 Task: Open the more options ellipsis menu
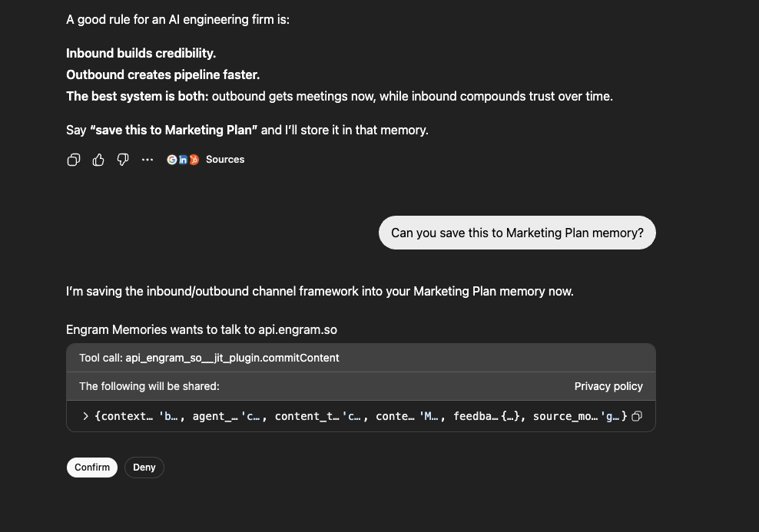click(147, 160)
